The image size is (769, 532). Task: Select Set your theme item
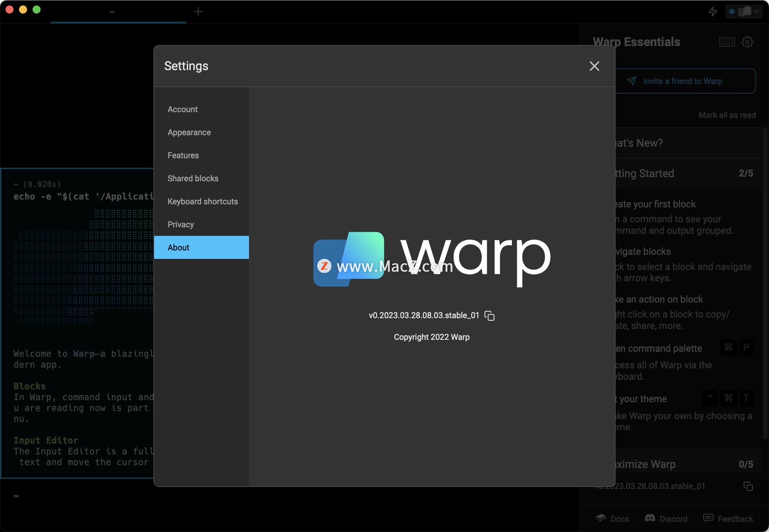click(x=685, y=413)
